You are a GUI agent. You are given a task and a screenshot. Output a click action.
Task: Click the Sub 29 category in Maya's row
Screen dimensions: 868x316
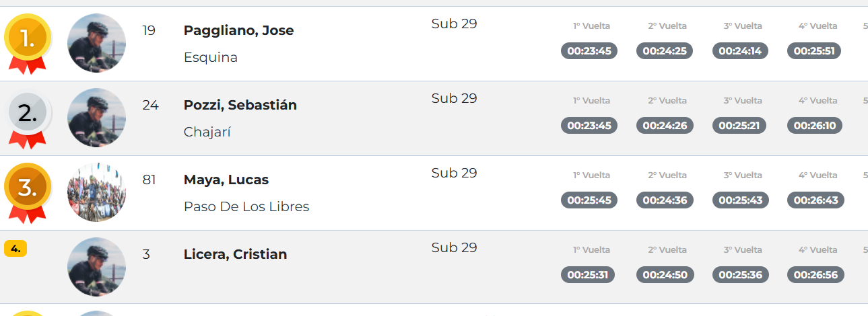(x=455, y=173)
